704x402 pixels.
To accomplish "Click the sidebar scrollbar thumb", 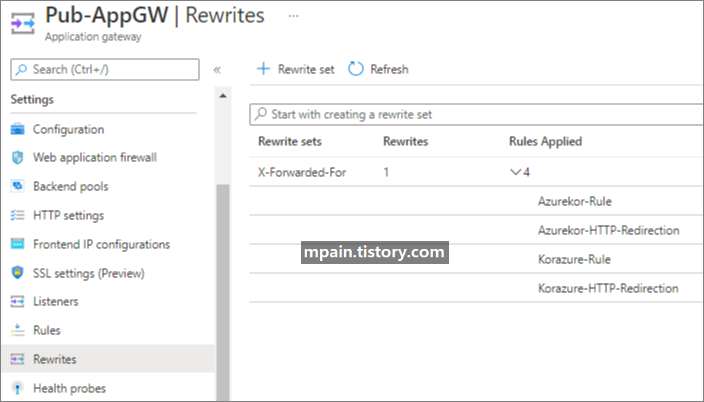I will 223,292.
